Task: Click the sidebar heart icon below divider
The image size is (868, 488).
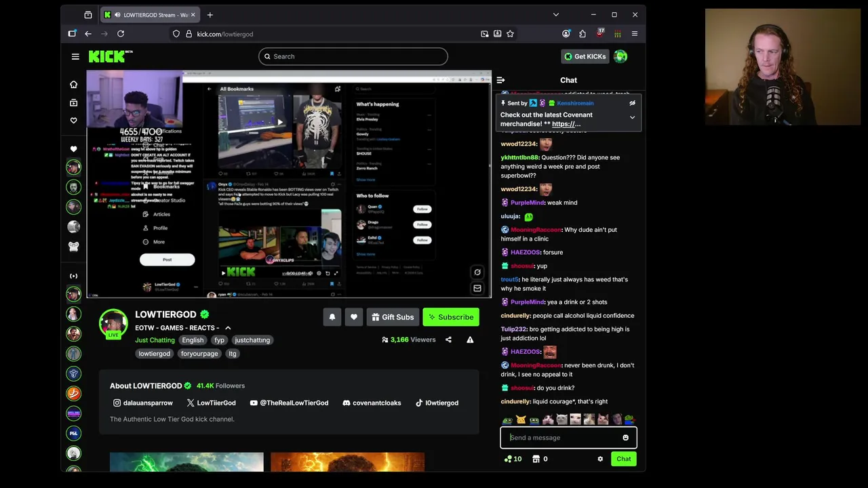Action: [73, 149]
